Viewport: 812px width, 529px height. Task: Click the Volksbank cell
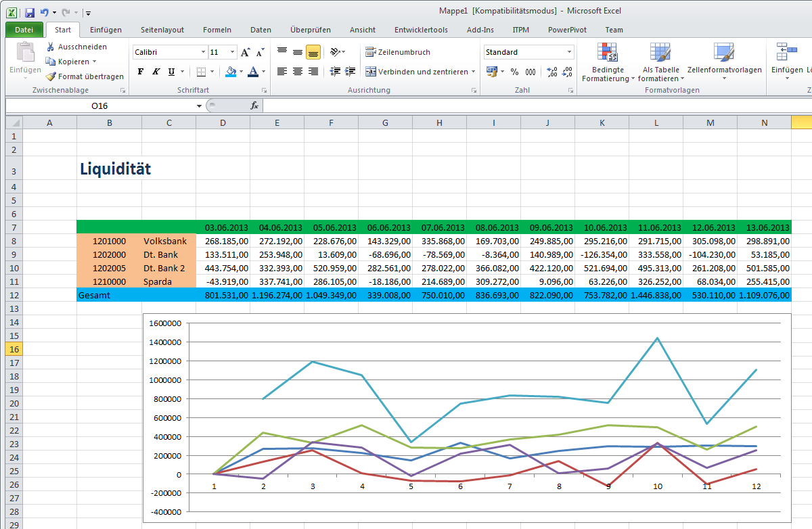click(168, 241)
